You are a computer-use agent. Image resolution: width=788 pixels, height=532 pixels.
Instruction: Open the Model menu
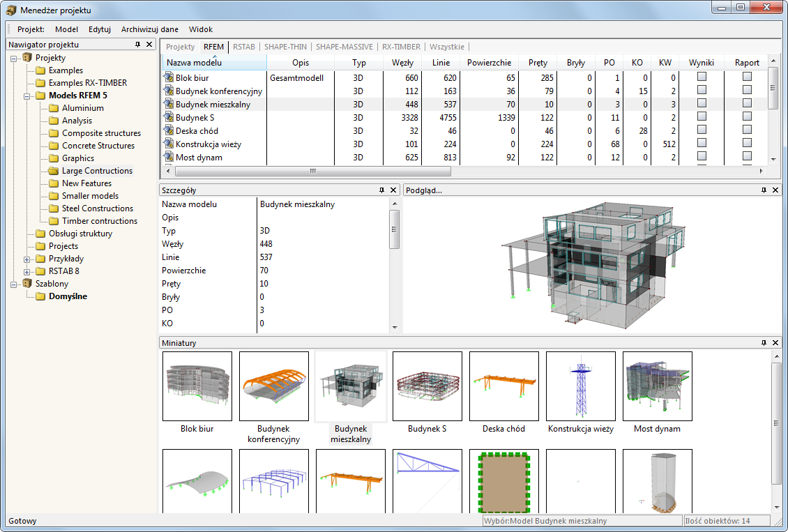point(66,29)
